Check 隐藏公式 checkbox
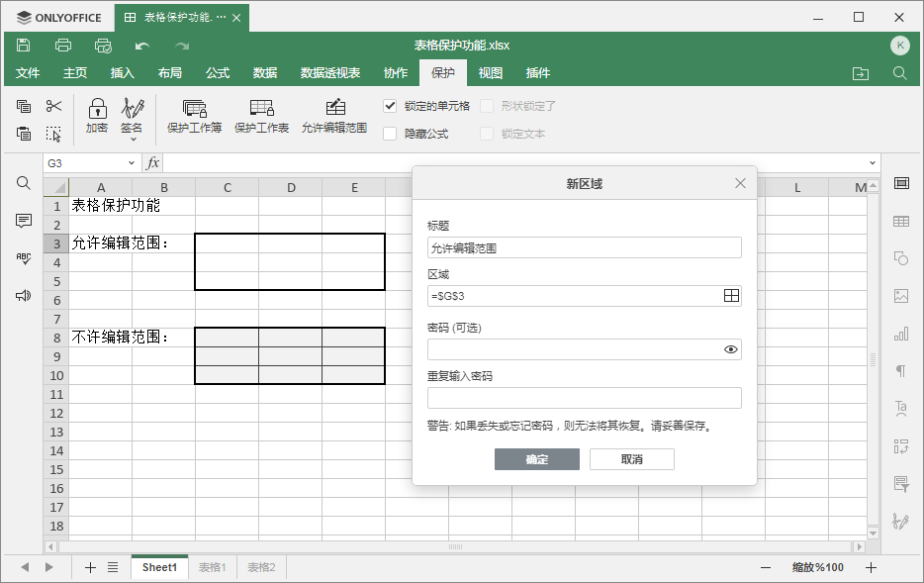This screenshot has height=583, width=924. click(390, 134)
